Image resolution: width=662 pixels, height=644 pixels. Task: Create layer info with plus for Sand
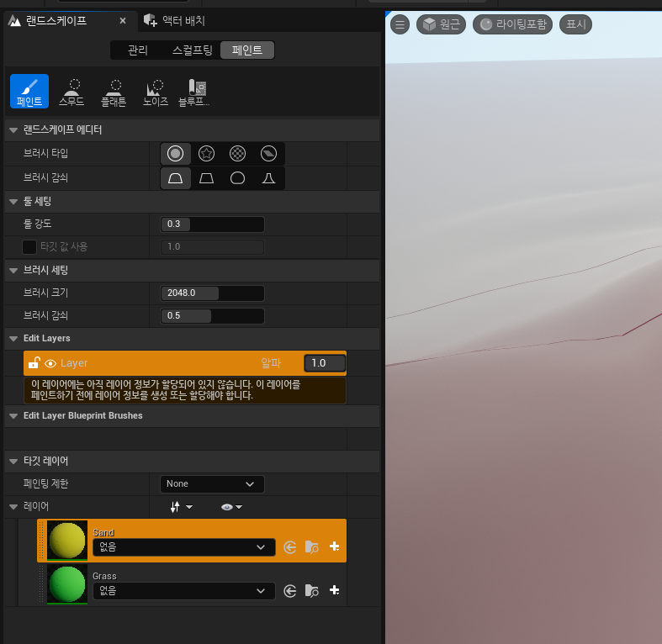(335, 546)
